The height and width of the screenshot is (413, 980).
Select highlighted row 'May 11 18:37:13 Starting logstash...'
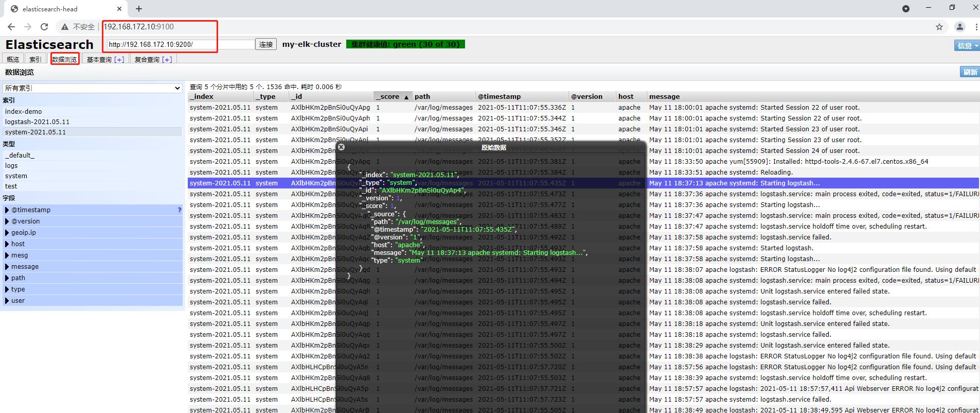coord(583,183)
